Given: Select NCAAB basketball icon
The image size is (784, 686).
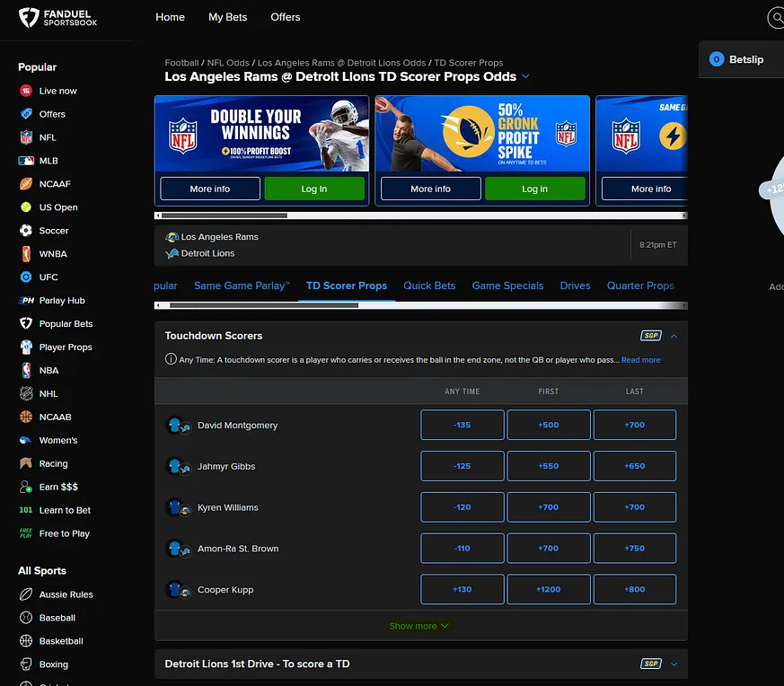Looking at the screenshot, I should point(26,417).
